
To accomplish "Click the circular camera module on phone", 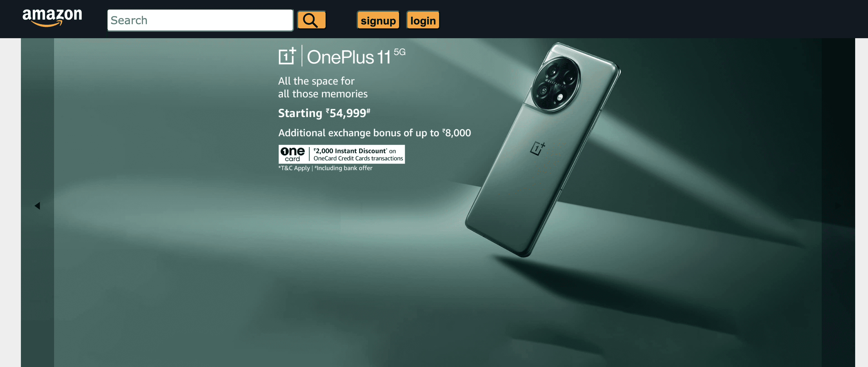I will point(556,84).
